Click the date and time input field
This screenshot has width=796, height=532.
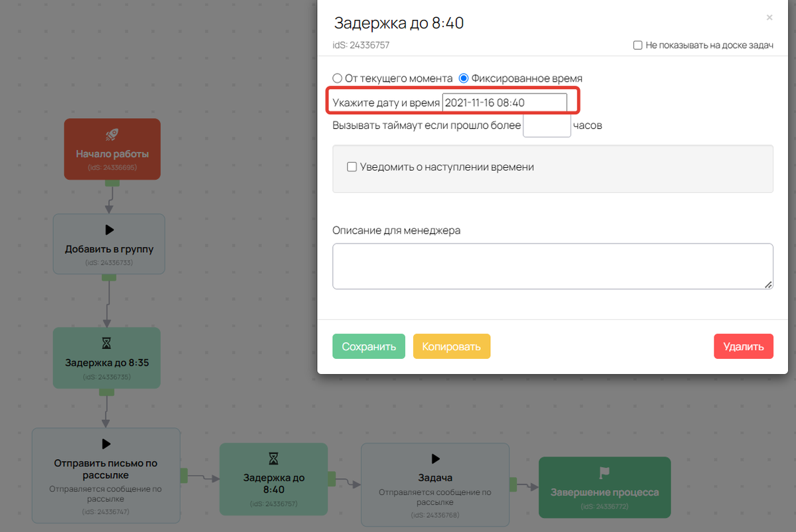[505, 101]
